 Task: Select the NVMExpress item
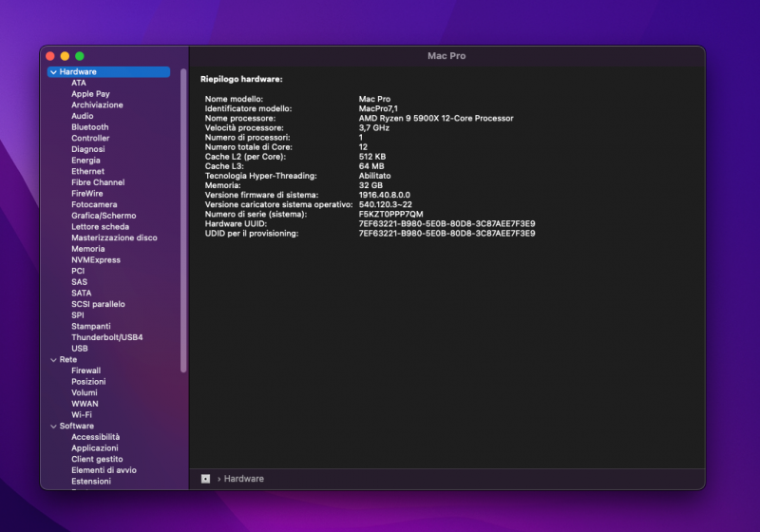coord(95,260)
